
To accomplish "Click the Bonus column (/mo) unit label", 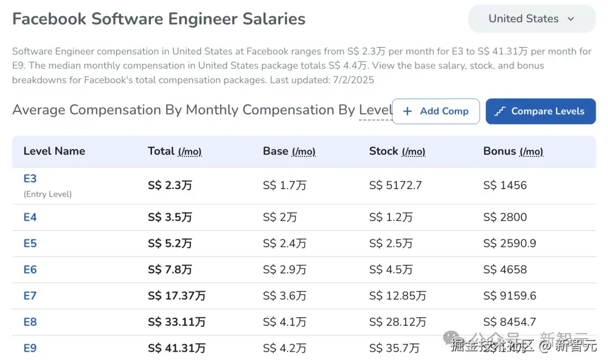I will click(x=531, y=152).
